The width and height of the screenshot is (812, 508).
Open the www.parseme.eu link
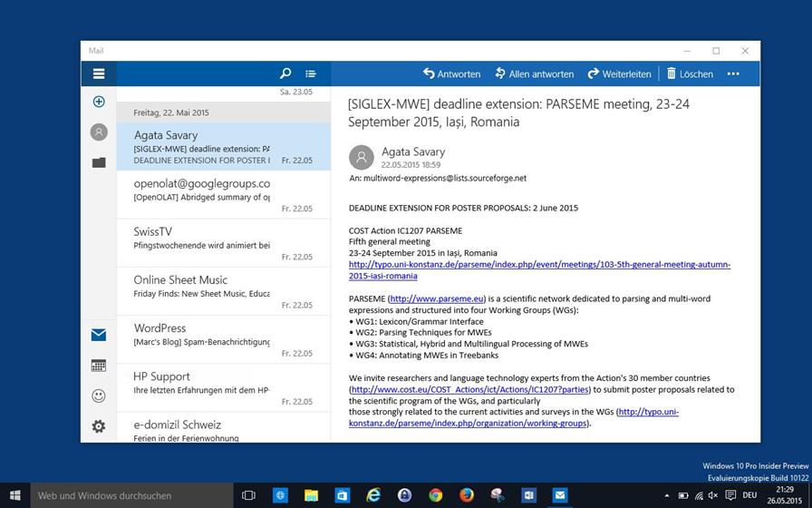tap(437, 298)
